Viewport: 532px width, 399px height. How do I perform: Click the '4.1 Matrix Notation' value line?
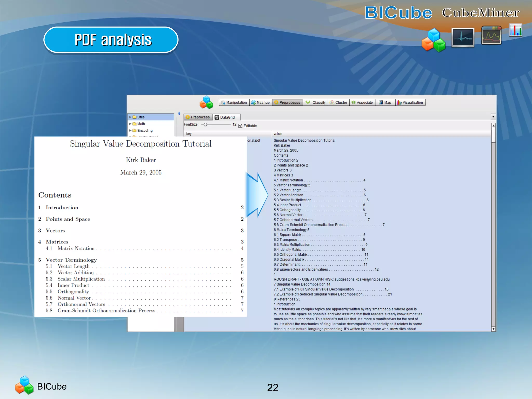tap(320, 180)
